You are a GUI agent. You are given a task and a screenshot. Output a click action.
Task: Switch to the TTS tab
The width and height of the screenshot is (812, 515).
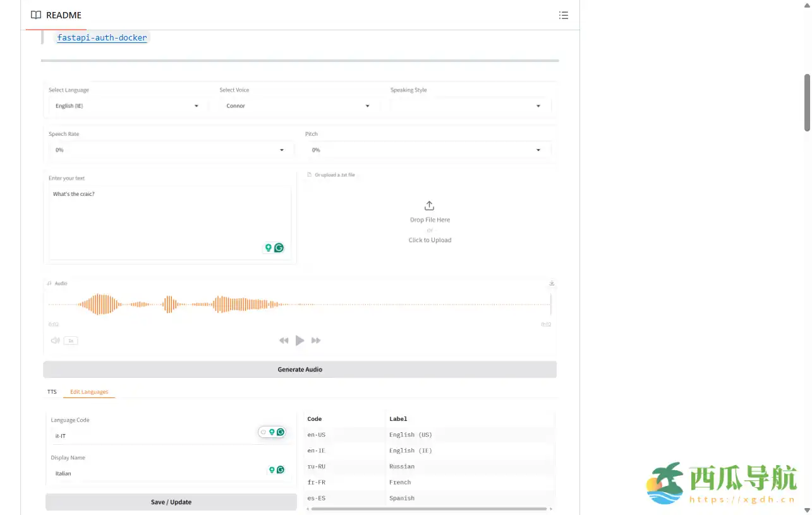coord(52,392)
